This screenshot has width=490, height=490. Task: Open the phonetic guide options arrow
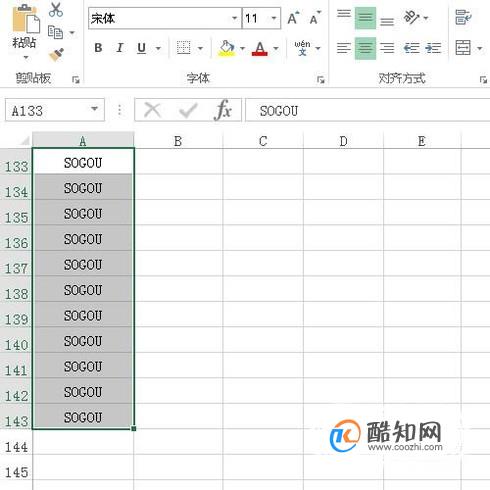[x=318, y=49]
